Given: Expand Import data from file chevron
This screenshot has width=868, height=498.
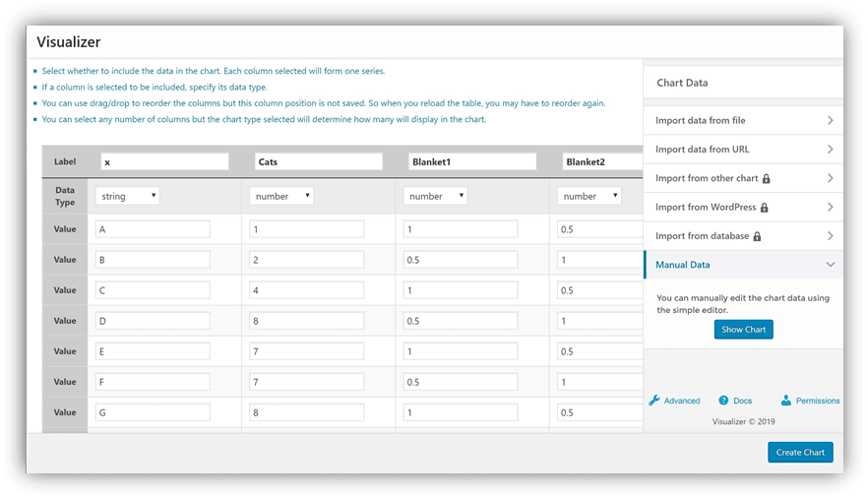Looking at the screenshot, I should coord(830,120).
